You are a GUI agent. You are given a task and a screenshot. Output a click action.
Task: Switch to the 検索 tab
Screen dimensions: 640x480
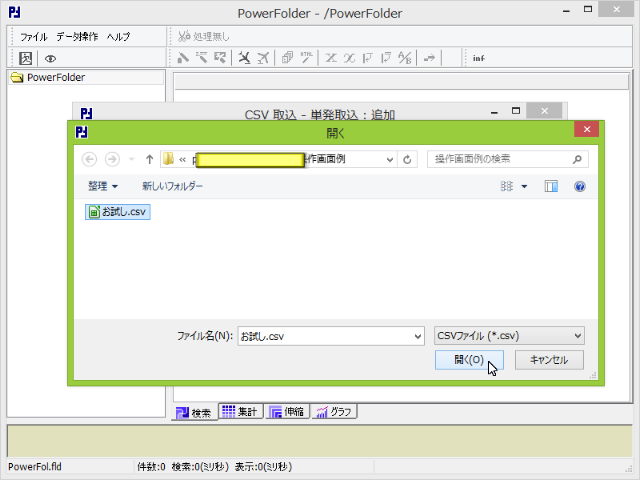[x=194, y=413]
